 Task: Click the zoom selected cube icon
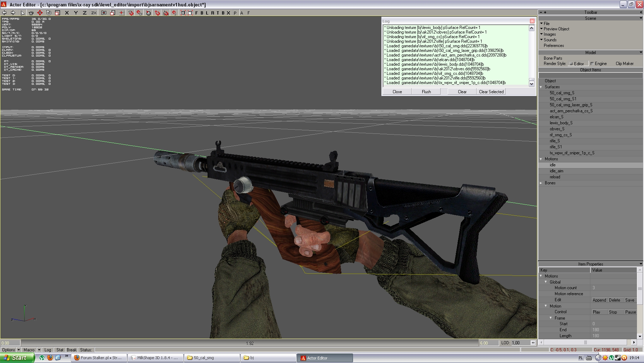(x=190, y=13)
